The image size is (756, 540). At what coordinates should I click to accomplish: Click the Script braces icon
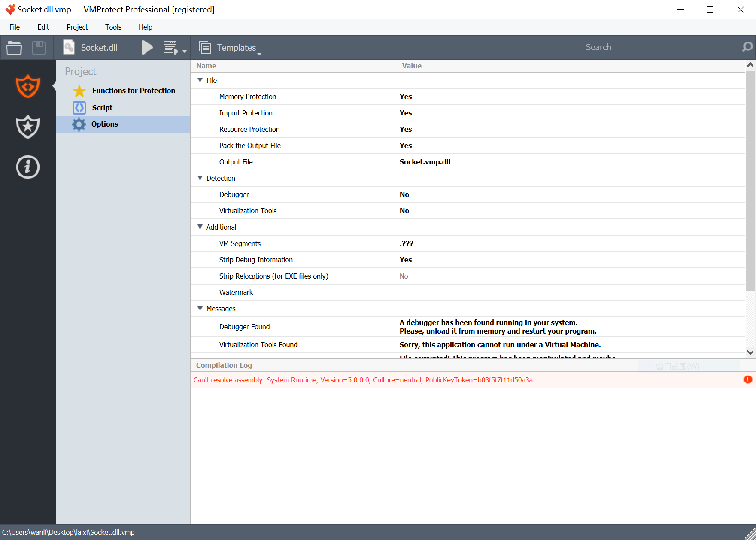tap(79, 107)
